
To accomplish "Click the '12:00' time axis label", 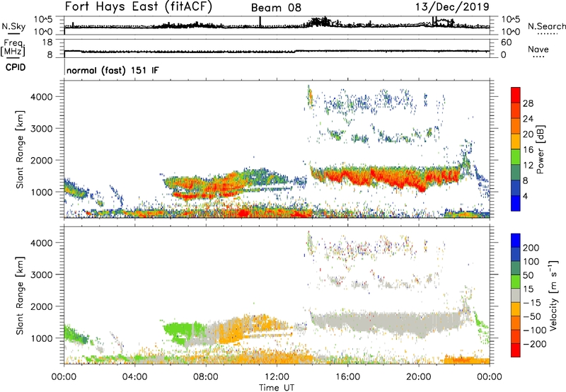I will pos(277,377).
